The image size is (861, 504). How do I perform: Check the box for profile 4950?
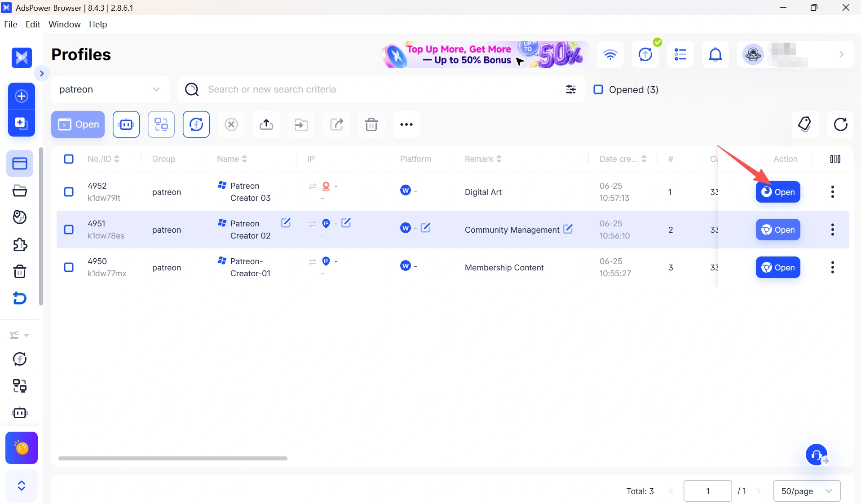click(69, 267)
